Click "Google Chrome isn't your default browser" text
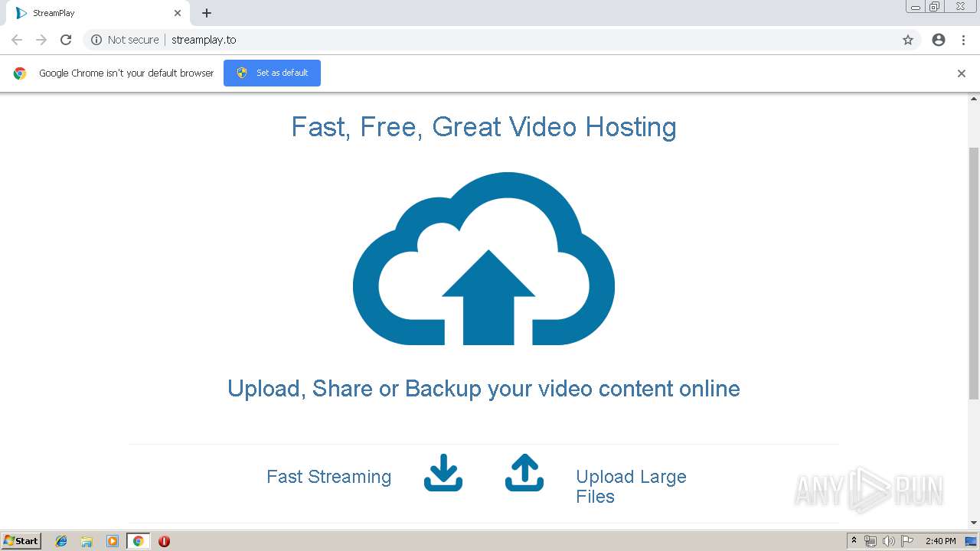The image size is (980, 551). pyautogui.click(x=126, y=73)
